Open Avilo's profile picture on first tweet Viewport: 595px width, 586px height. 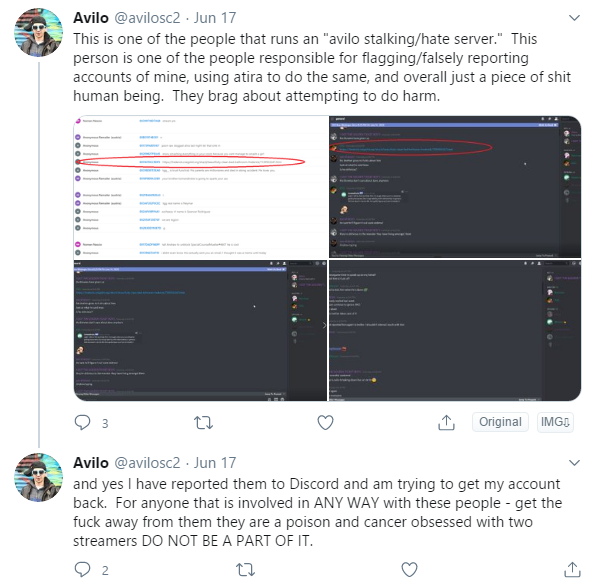coord(39,32)
